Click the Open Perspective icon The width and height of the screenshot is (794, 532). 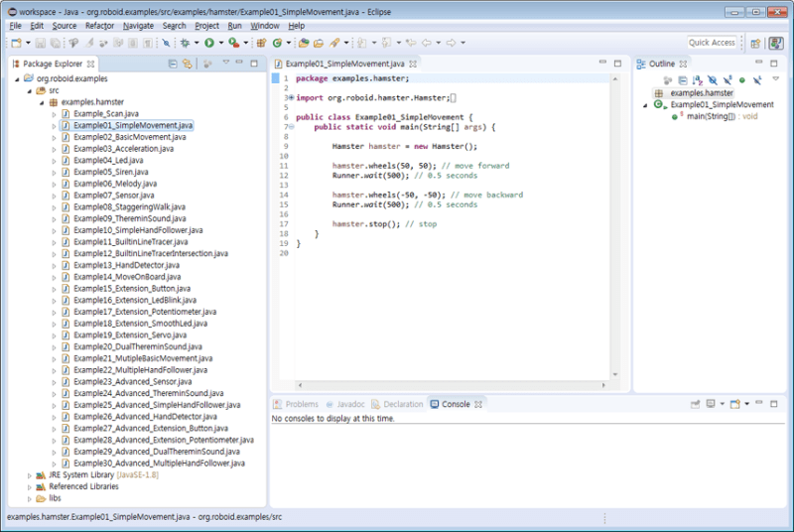pyautogui.click(x=755, y=44)
